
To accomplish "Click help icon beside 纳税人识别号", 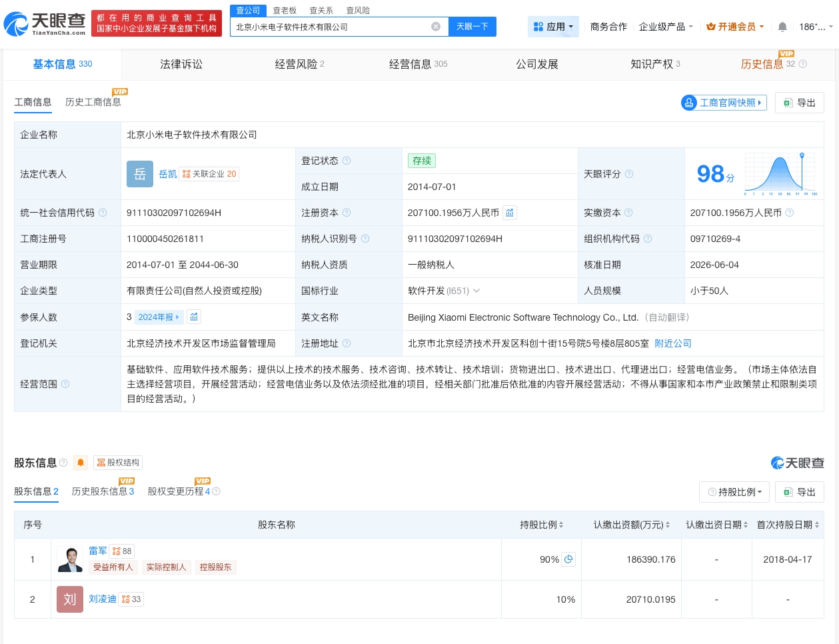I will pyautogui.click(x=365, y=239).
